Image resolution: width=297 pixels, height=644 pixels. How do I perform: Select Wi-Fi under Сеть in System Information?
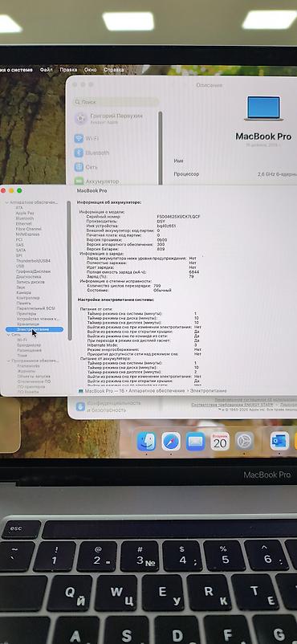tap(22, 340)
